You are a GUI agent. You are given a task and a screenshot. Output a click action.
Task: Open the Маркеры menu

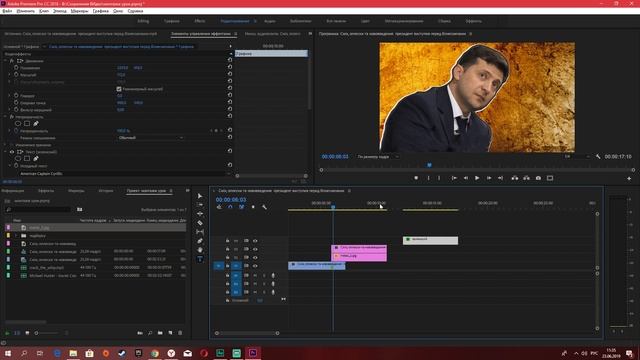pyautogui.click(x=79, y=11)
